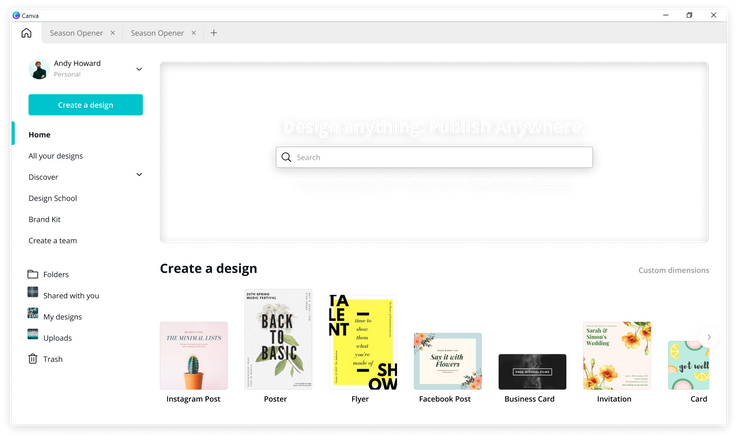The image size is (738, 438).
Task: Switch to the first Season Opener tab
Action: pyautogui.click(x=76, y=33)
